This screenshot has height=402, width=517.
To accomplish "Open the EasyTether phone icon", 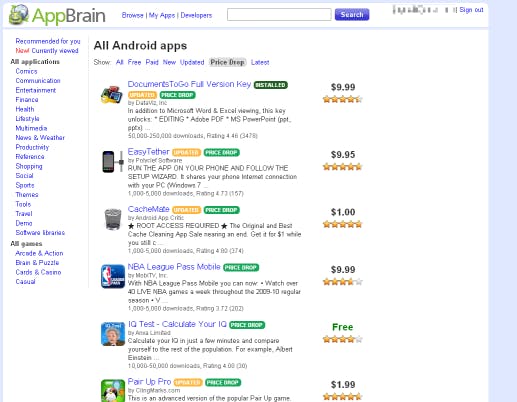I will tap(113, 161).
